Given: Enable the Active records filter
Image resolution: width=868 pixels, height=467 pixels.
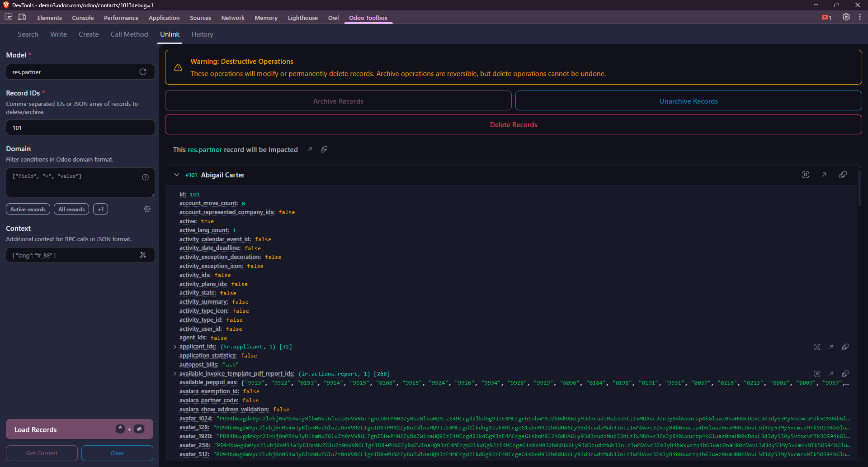Looking at the screenshot, I should pyautogui.click(x=28, y=209).
